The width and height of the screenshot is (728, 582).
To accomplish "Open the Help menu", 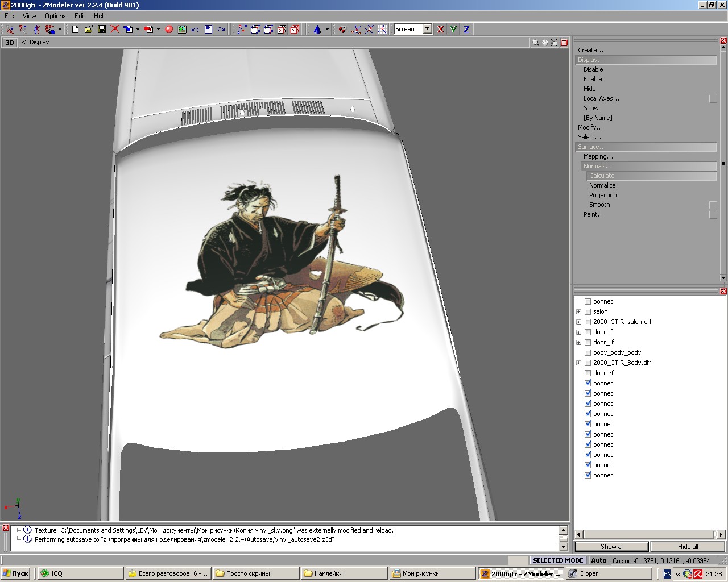I will 100,16.
